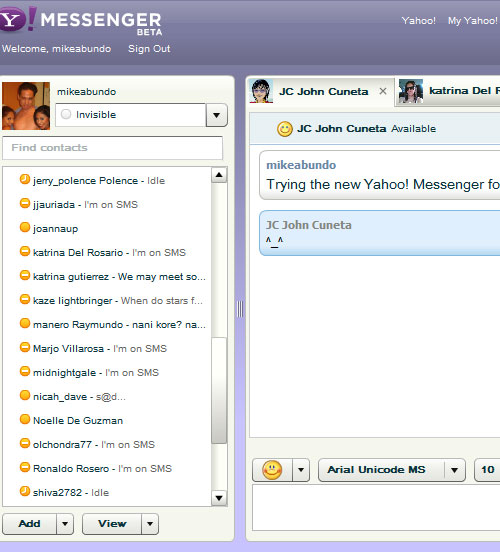
Task: Click the contact list scroll down arrow
Action: pos(219,498)
